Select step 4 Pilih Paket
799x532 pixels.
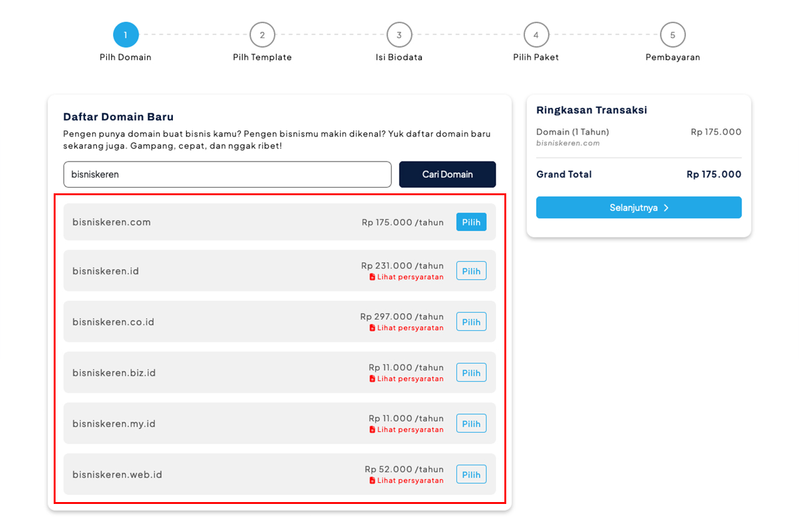[x=536, y=35]
